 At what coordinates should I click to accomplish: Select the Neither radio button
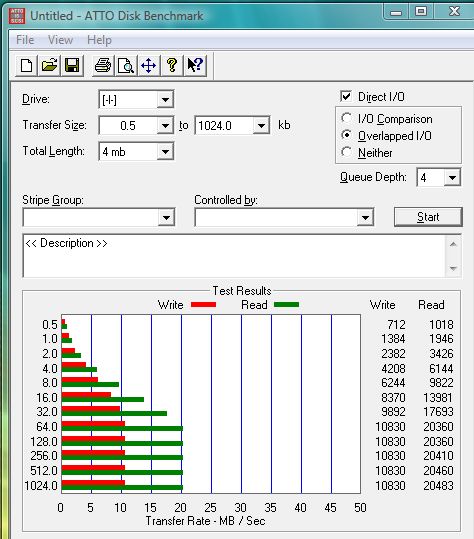click(346, 152)
